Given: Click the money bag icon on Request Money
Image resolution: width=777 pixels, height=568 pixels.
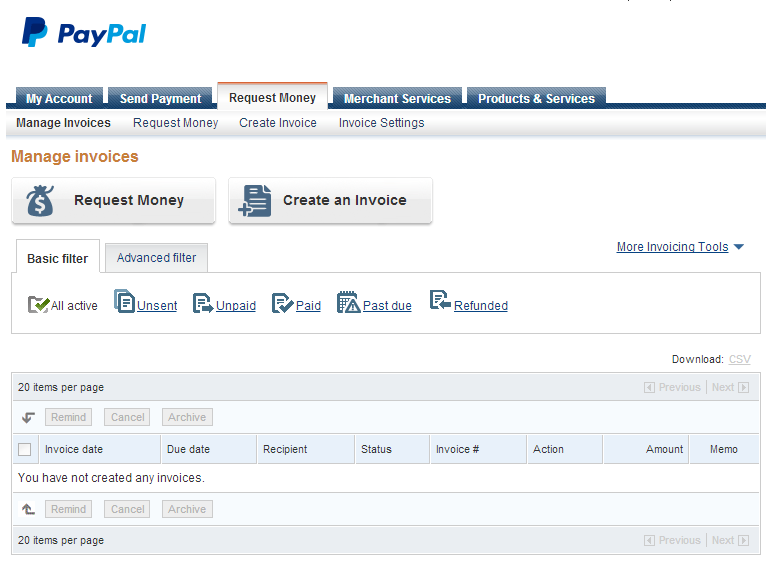Looking at the screenshot, I should coord(40,201).
